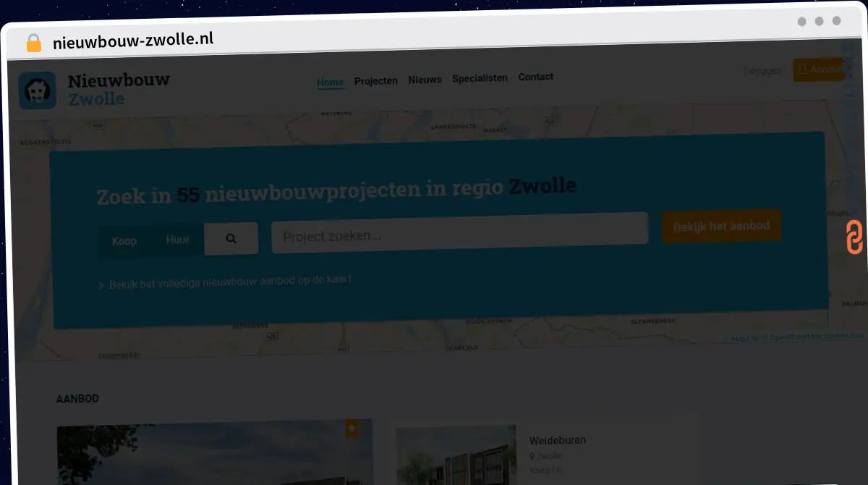868x485 pixels.
Task: Click the Nieuwbouw Zwolle lion logo icon
Action: [37, 90]
